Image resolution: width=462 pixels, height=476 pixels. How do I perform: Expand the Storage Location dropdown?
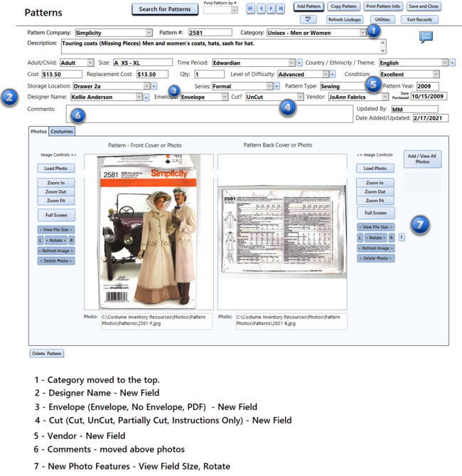147,86
